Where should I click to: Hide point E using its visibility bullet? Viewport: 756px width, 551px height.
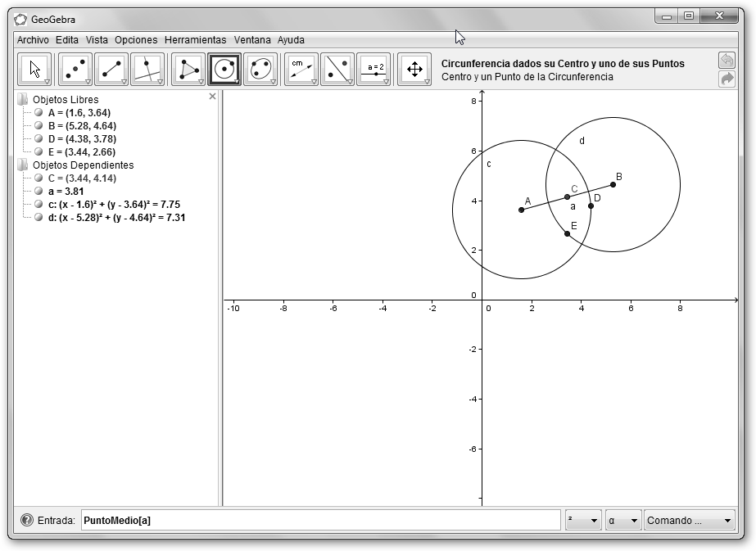point(38,152)
